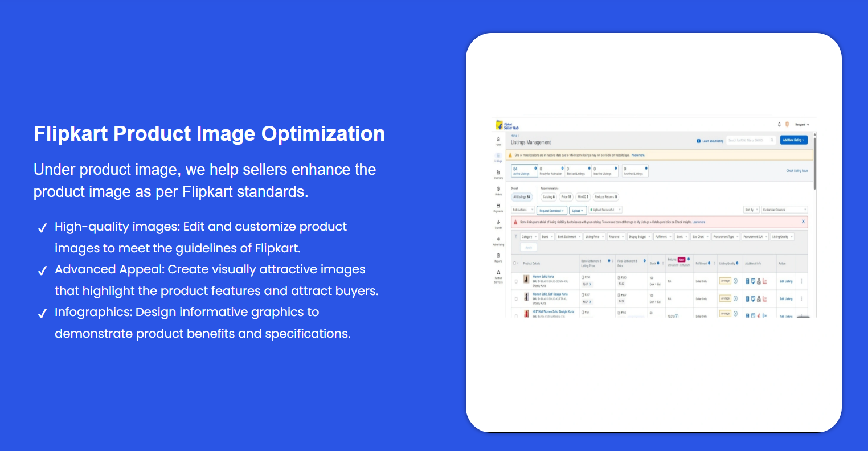The height and width of the screenshot is (451, 868).
Task: Open the Bulk Actions dropdown
Action: 523,210
